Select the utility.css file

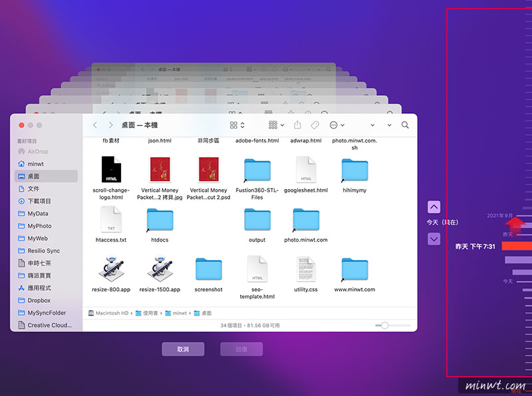point(306,270)
